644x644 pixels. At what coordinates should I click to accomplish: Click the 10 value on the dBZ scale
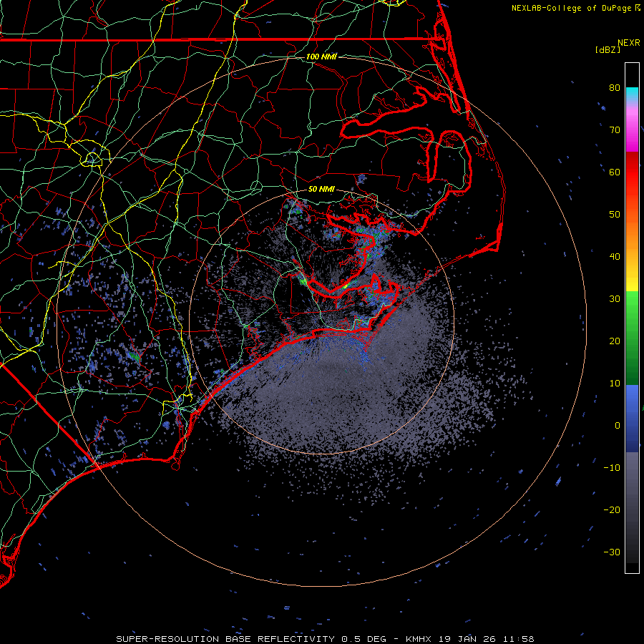tap(615, 384)
